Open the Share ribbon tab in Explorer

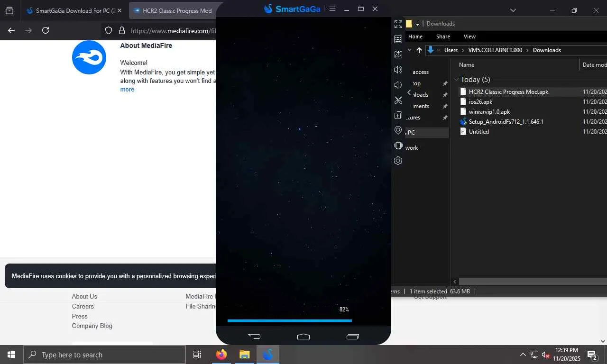pos(443,36)
